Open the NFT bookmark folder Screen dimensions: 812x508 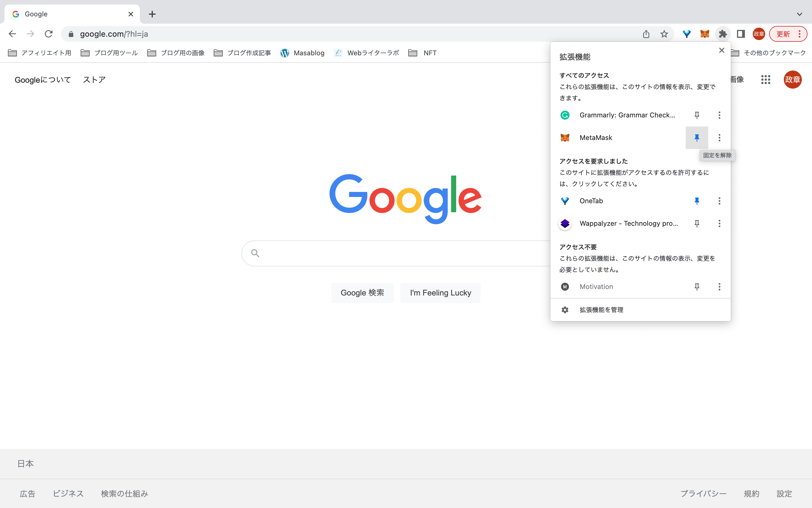tap(422, 53)
